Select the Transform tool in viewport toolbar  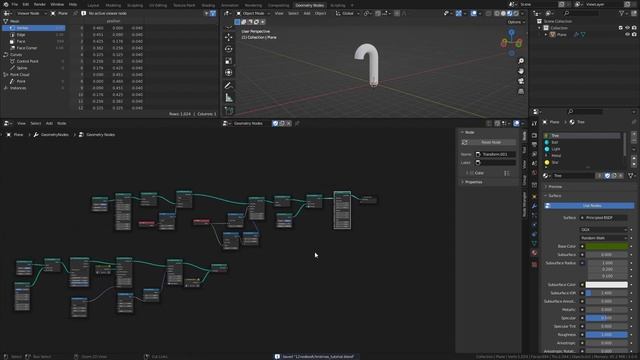[x=229, y=72]
